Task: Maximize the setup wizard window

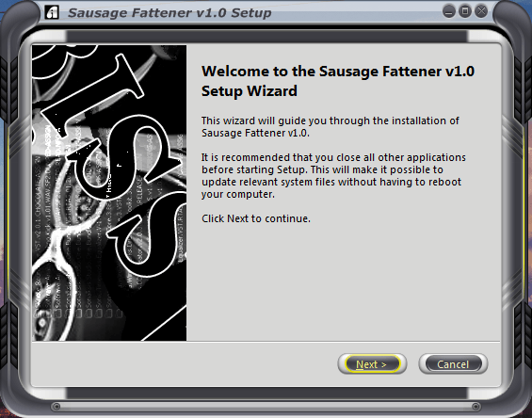Action: pyautogui.click(x=465, y=11)
